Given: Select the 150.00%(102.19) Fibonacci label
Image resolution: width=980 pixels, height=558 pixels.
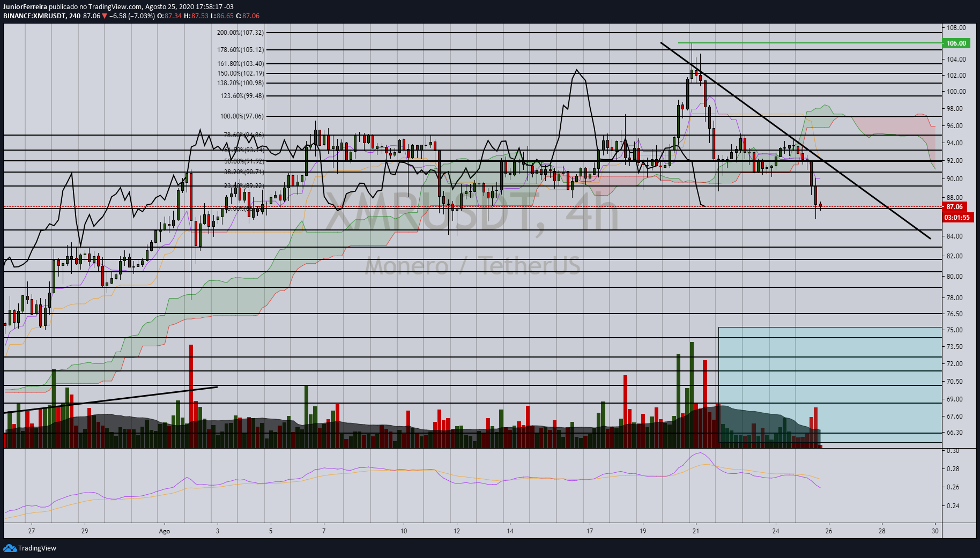Looking at the screenshot, I should pos(240,73).
